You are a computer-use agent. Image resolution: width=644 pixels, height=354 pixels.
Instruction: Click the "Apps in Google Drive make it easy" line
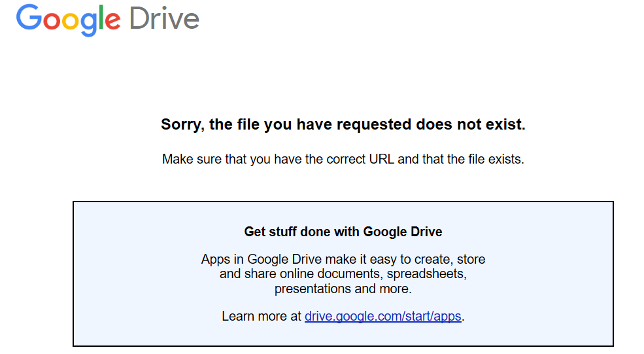(343, 259)
